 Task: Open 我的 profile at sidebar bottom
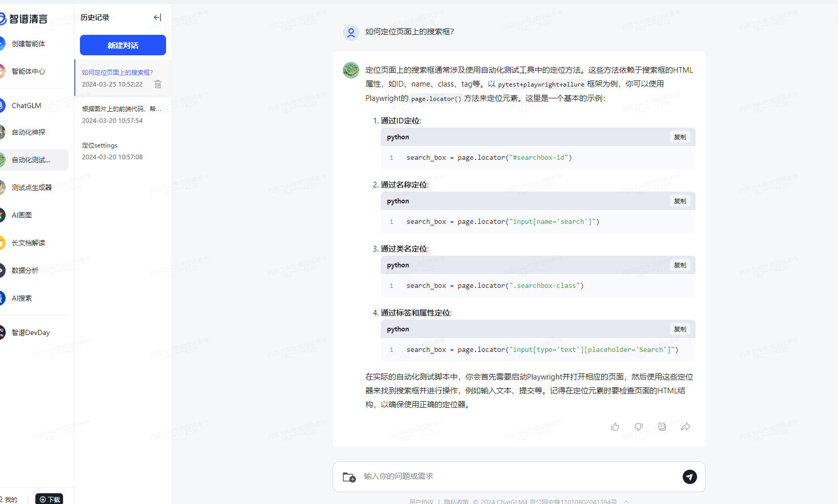pyautogui.click(x=9, y=499)
